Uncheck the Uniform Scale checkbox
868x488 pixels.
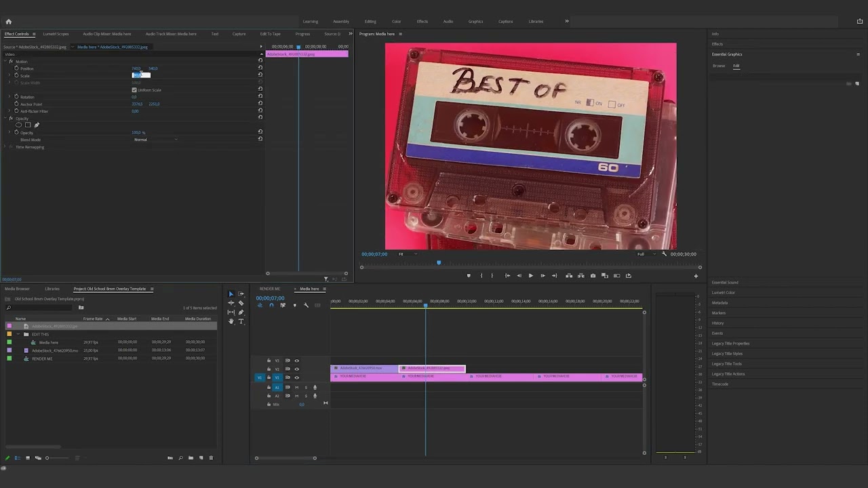click(x=134, y=89)
